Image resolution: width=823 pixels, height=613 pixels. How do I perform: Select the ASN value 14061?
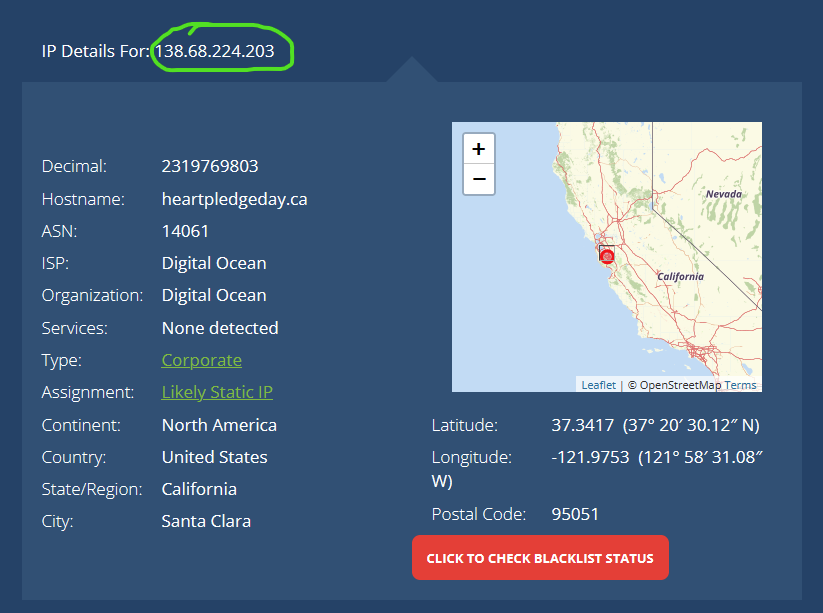point(185,231)
